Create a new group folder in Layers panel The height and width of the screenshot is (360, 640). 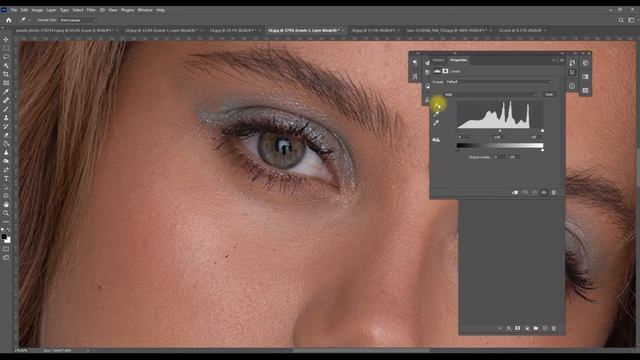(x=536, y=328)
